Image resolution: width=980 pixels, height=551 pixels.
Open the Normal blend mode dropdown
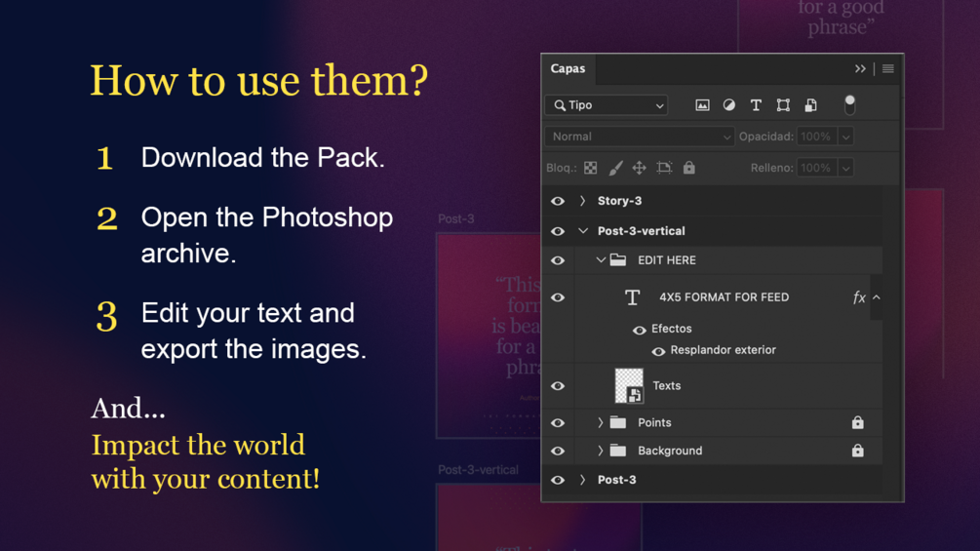tap(639, 137)
